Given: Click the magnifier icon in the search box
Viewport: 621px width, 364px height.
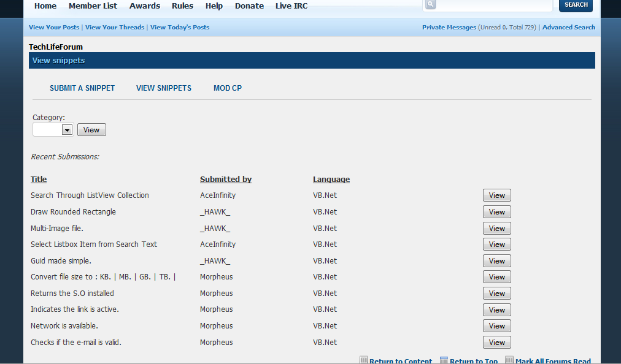Looking at the screenshot, I should coord(430,4).
